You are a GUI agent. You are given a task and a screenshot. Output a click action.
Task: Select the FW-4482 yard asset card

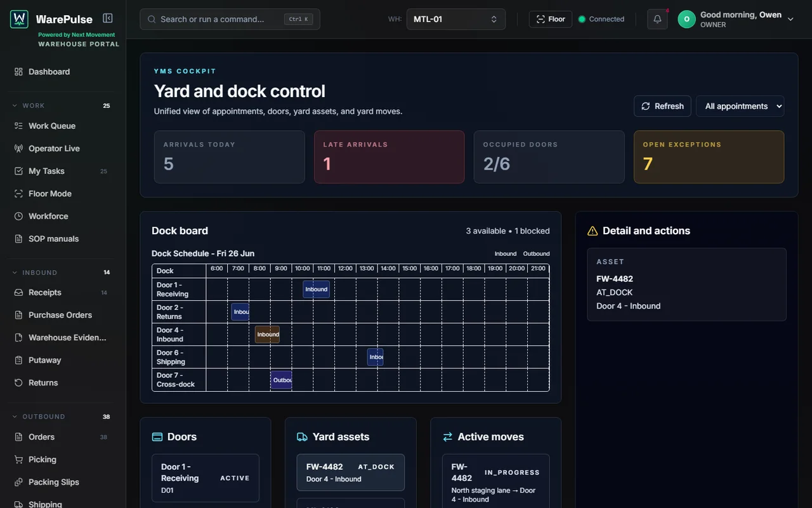click(x=351, y=472)
